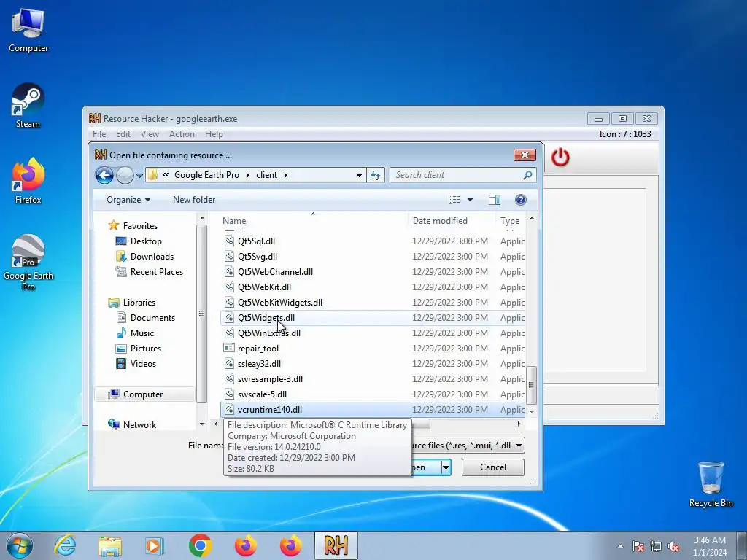Viewport: 747px width, 560px height.
Task: Select Libraries in the navigation pane
Action: (139, 302)
